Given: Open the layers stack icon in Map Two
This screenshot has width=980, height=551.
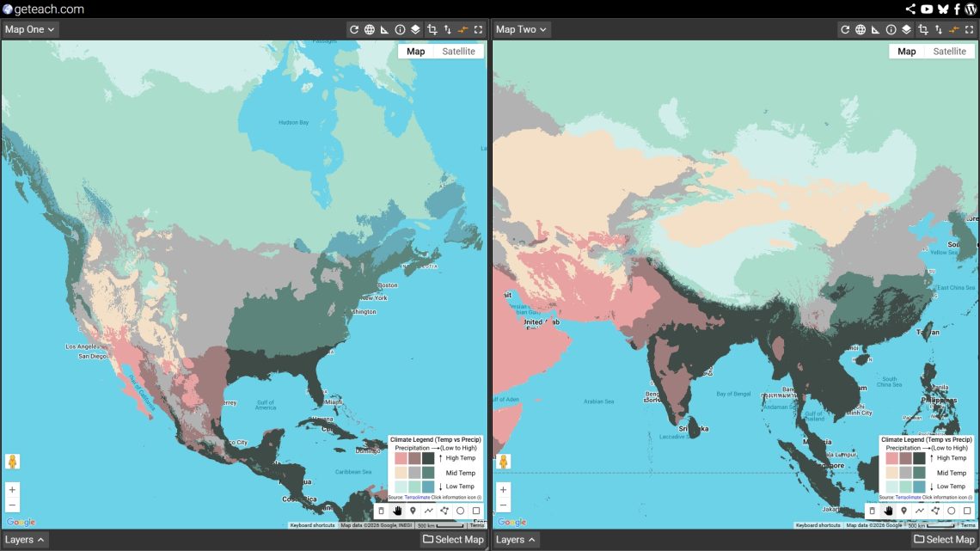Looking at the screenshot, I should [x=906, y=29].
